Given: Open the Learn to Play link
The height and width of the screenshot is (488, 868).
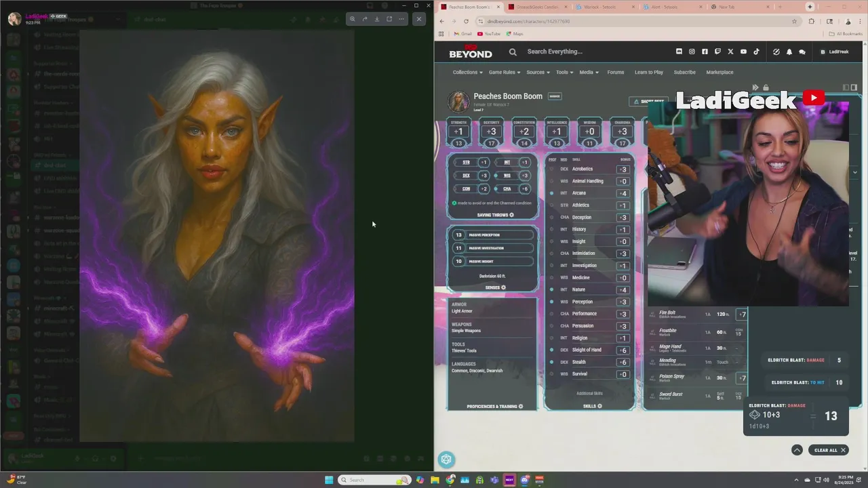Looking at the screenshot, I should (649, 72).
